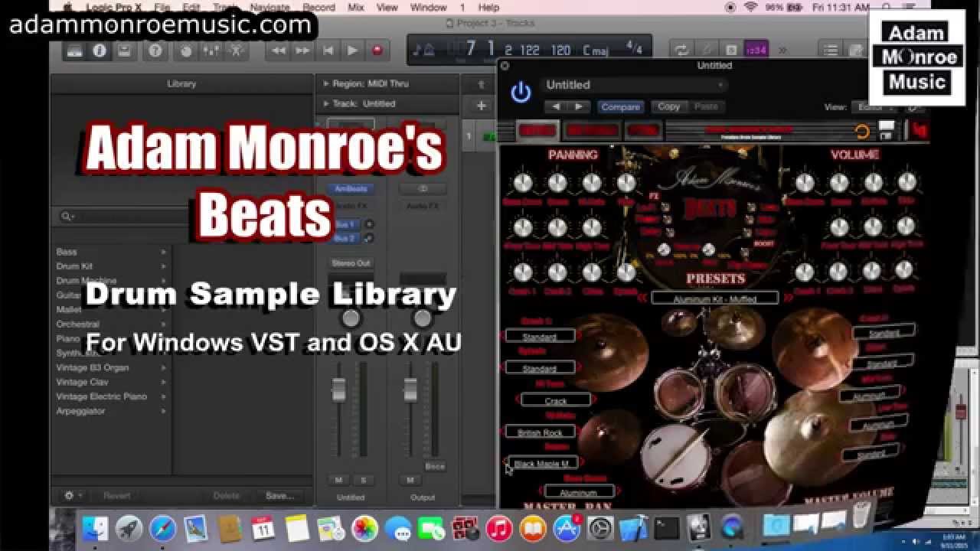Viewport: 980px width, 551px height.
Task: Open the 'British Rock' hi-hat selector
Action: pyautogui.click(x=541, y=432)
